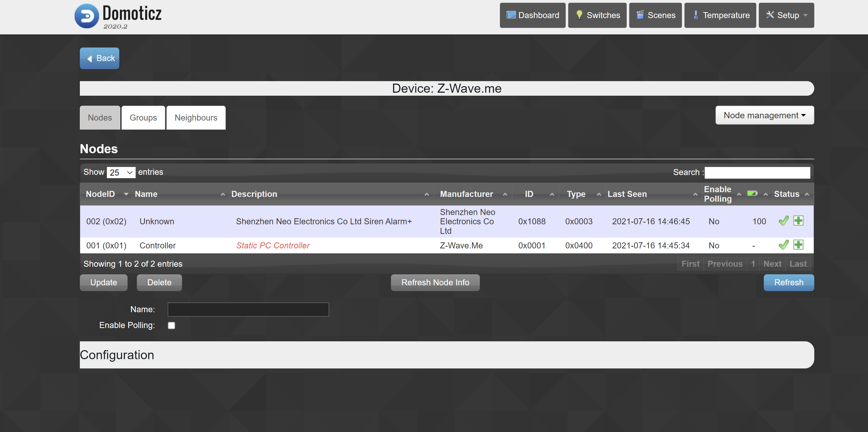Go to the Switches page
This screenshot has height=432, width=868.
tap(597, 15)
